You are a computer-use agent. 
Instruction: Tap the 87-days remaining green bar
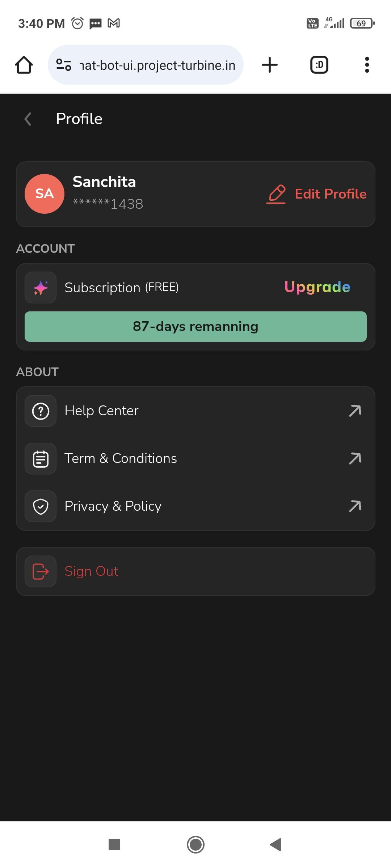click(x=195, y=327)
